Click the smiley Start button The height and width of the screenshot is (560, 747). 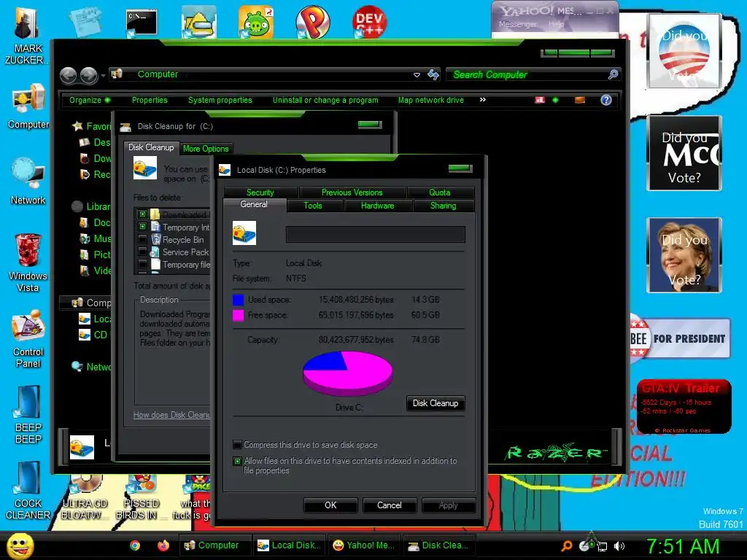20,545
